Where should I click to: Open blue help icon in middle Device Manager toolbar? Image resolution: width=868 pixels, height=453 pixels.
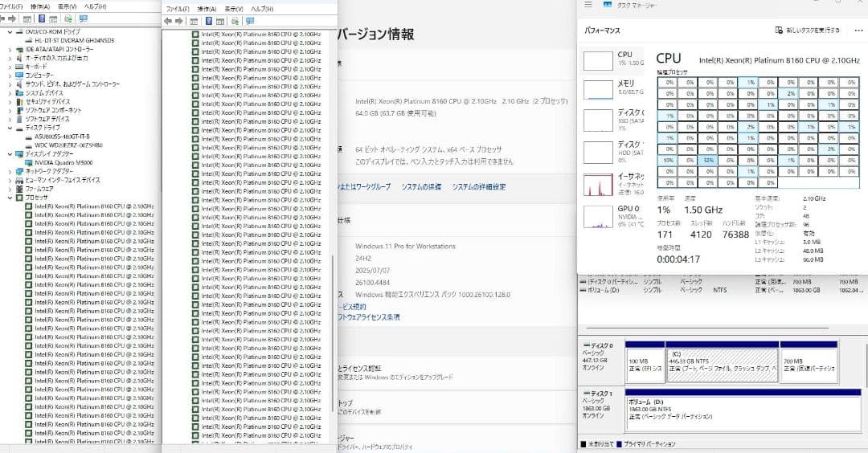[209, 21]
